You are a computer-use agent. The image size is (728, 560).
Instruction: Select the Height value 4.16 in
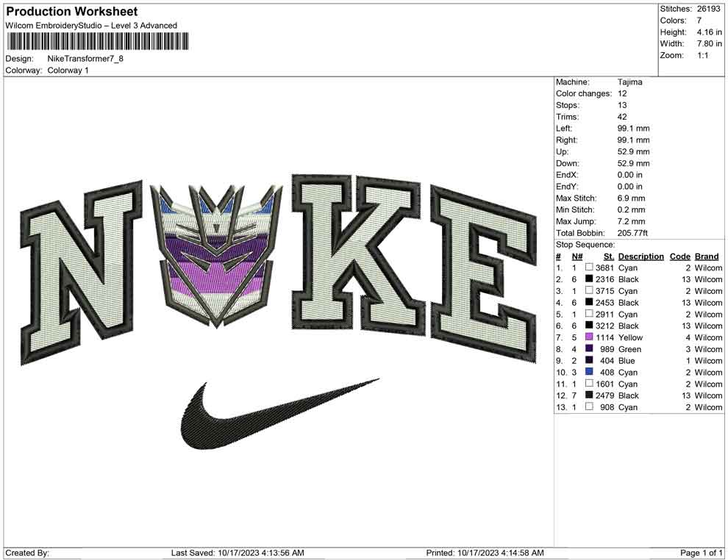click(710, 32)
